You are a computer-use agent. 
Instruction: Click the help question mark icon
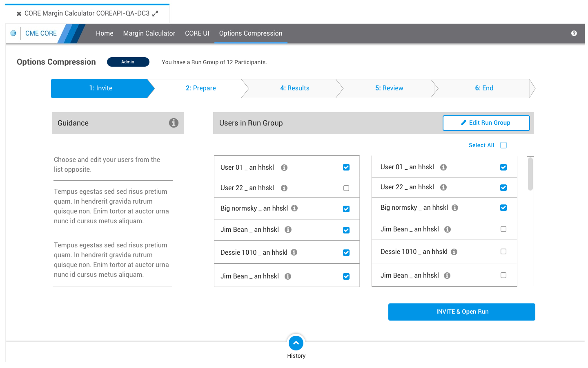[x=574, y=34]
